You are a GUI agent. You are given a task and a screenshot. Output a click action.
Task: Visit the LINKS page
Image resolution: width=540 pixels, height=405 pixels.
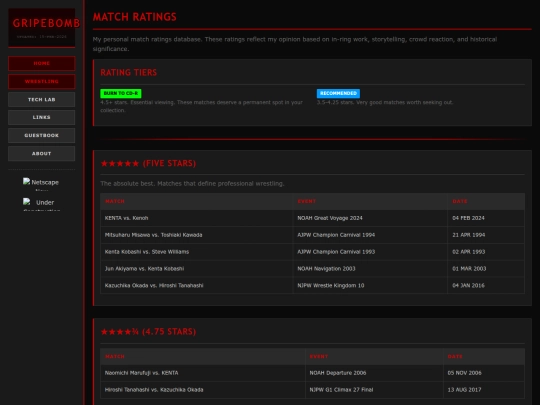click(42, 117)
